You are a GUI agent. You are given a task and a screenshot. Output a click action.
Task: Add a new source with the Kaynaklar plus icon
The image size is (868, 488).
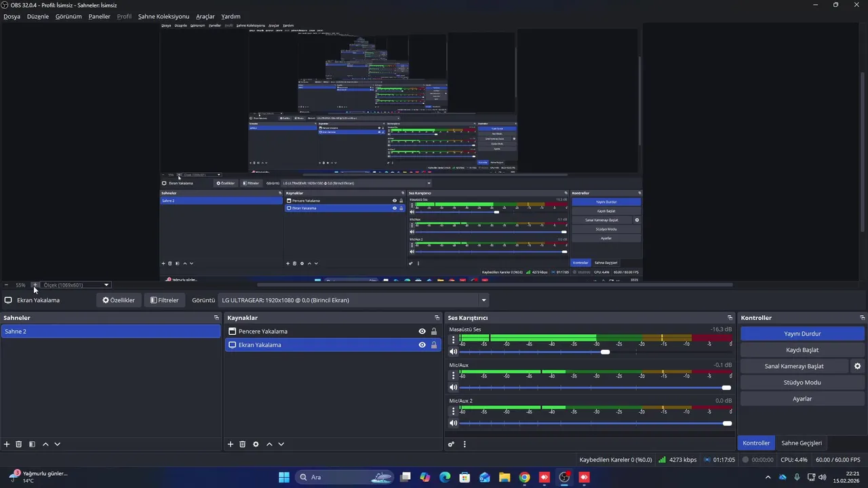point(231,444)
